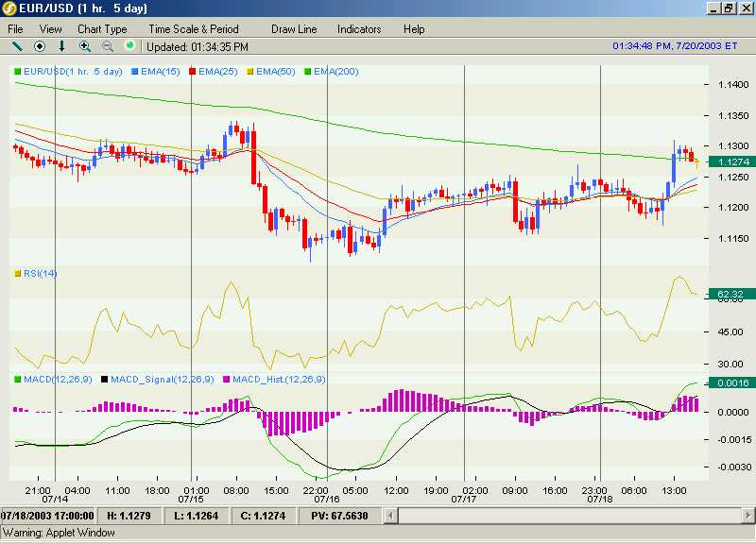Open the File menu
756x544 pixels.
pyautogui.click(x=16, y=29)
